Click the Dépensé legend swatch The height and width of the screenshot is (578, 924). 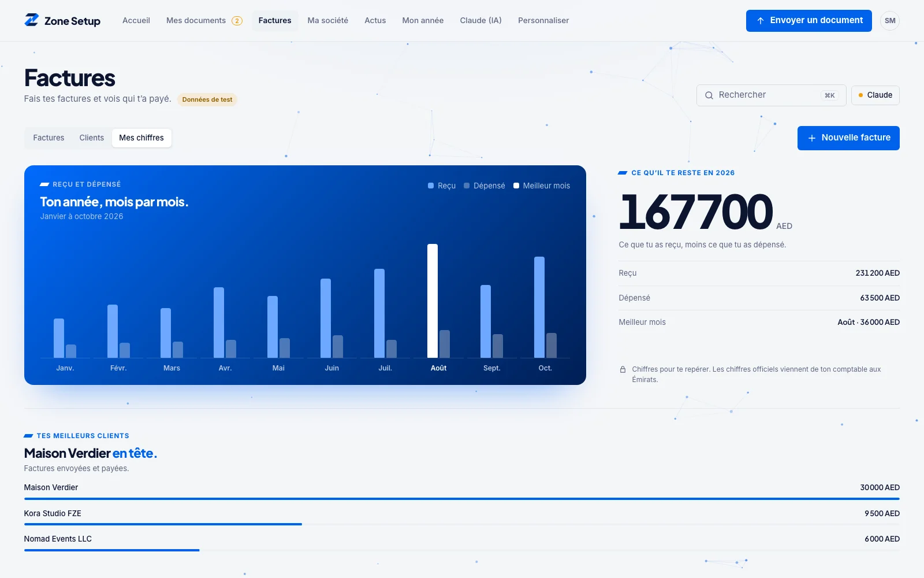click(x=467, y=186)
